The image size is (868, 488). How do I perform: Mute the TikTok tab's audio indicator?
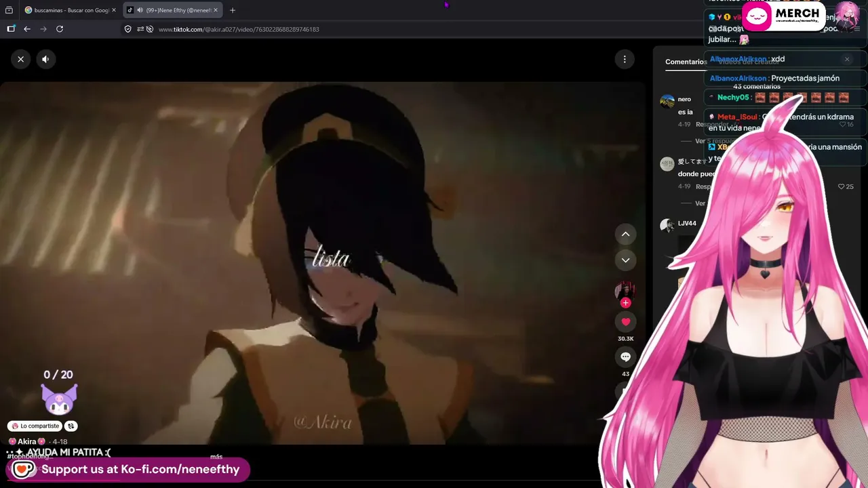[139, 10]
